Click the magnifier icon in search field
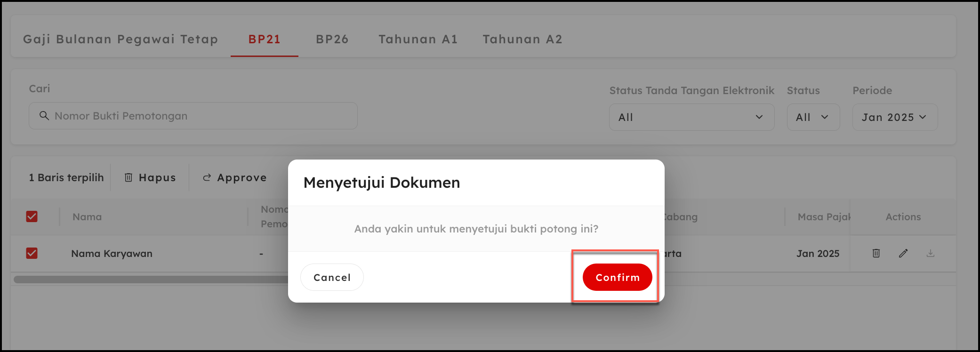Viewport: 980px width, 352px height. click(x=44, y=116)
